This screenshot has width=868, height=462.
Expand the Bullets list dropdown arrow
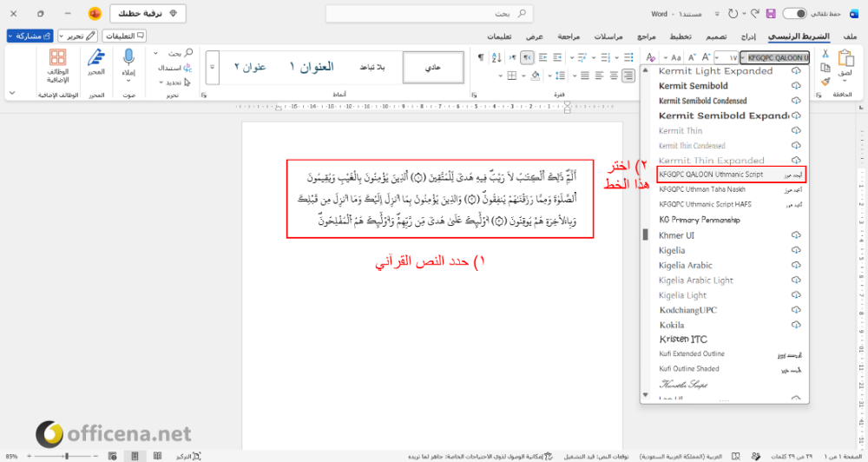coord(618,57)
